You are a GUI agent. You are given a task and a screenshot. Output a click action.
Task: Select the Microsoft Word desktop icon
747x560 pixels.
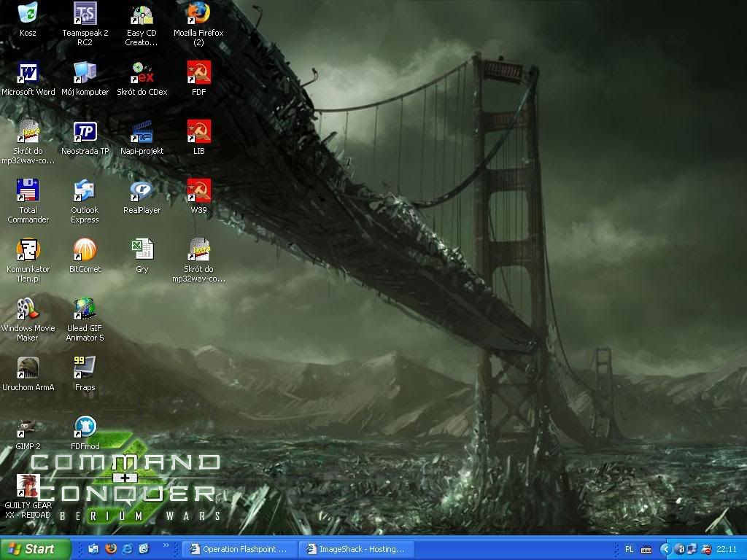[x=28, y=73]
